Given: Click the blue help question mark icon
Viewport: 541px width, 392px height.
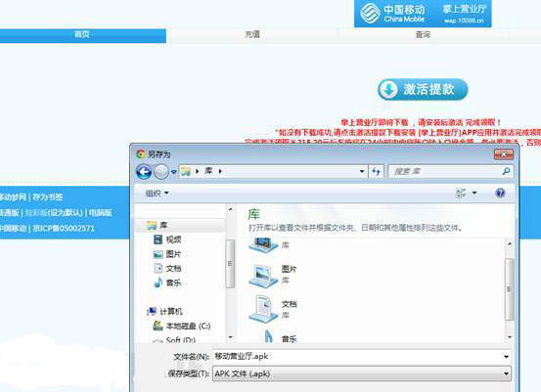Looking at the screenshot, I should pyautogui.click(x=500, y=193).
